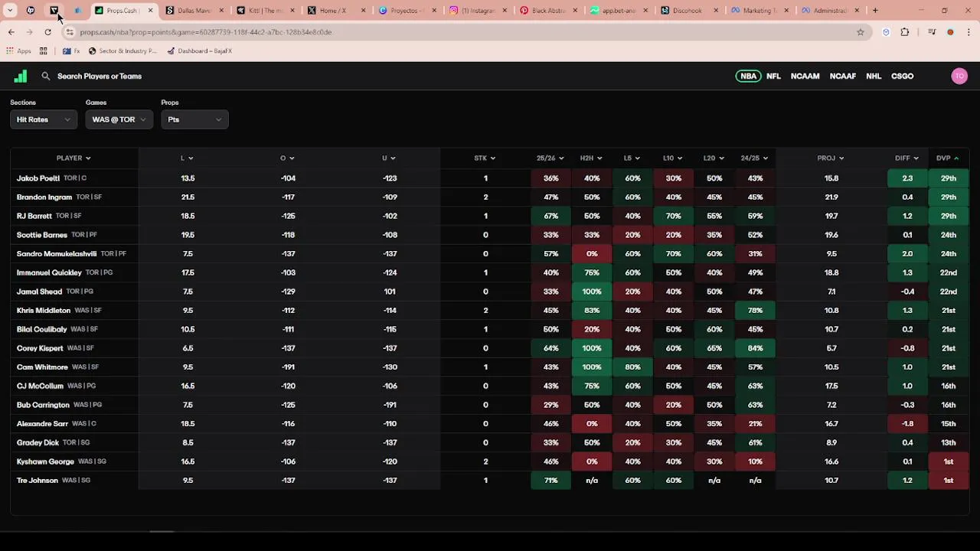Switch to NHL league
Image resolution: width=980 pixels, height=551 pixels.
tap(874, 76)
